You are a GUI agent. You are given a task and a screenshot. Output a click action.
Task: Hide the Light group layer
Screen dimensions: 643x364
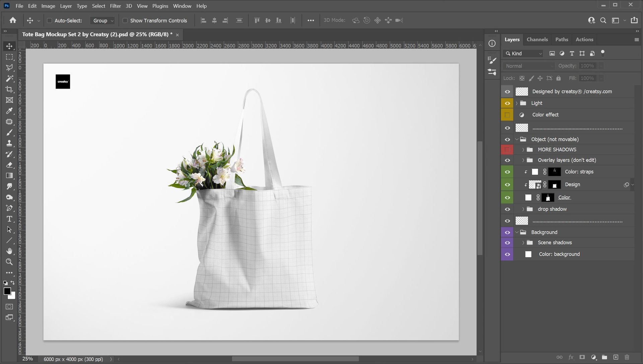pyautogui.click(x=507, y=103)
